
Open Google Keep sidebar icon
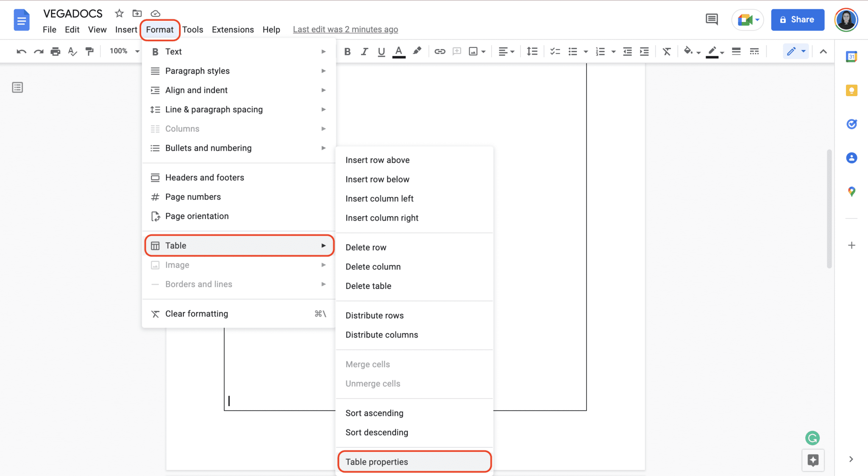851,90
